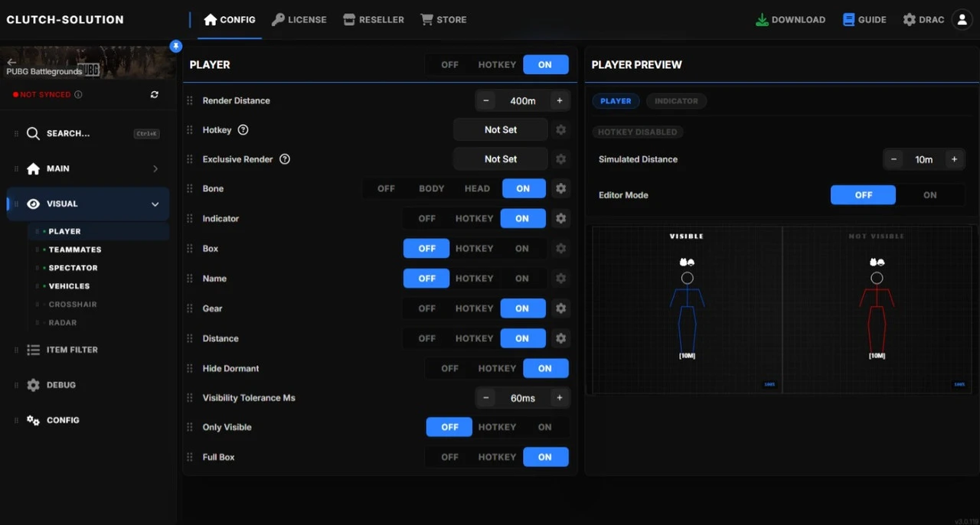Open DRAC settings in top bar

923,20
